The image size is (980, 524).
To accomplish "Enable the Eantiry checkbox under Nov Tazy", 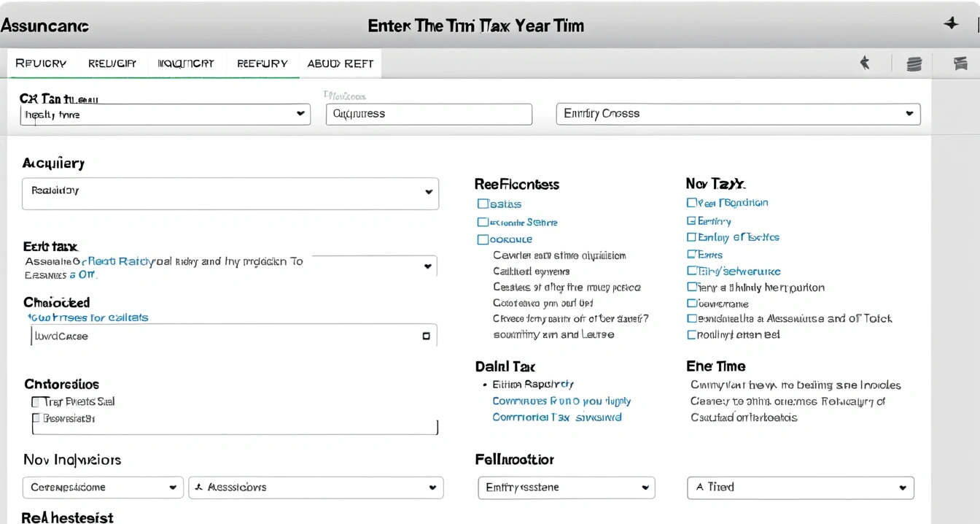I will point(691,220).
